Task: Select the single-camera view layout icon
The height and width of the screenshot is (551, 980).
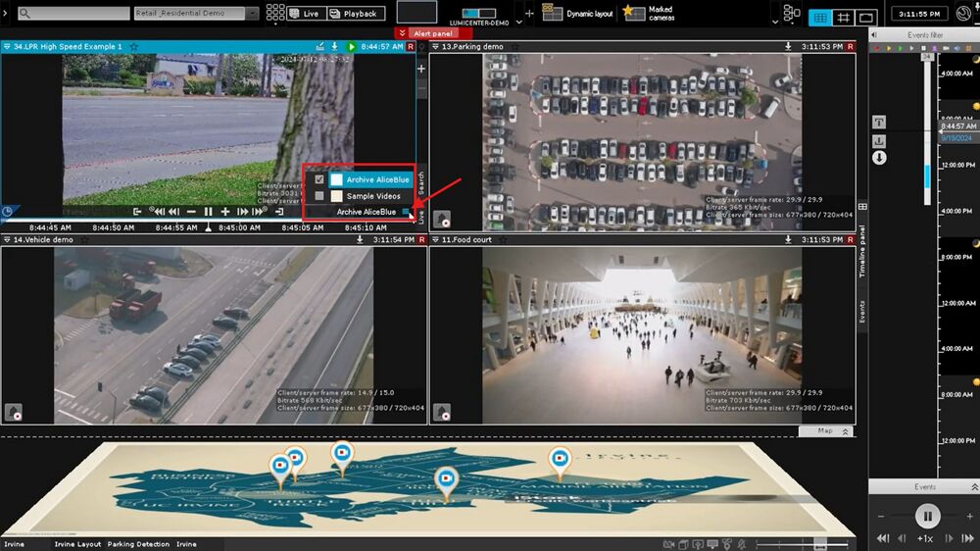Action: [866, 17]
